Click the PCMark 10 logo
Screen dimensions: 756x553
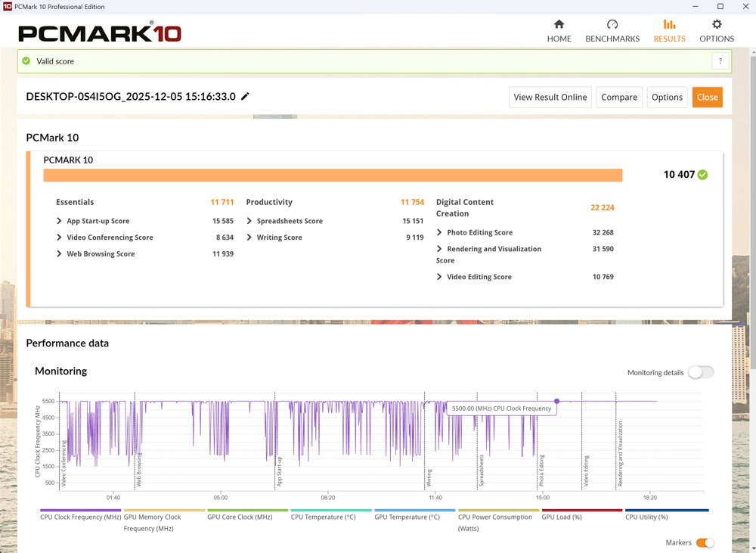point(100,33)
